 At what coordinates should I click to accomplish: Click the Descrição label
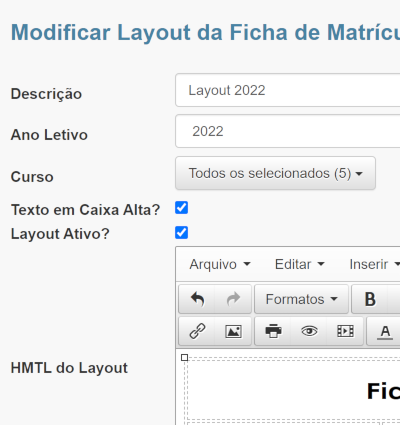click(46, 94)
